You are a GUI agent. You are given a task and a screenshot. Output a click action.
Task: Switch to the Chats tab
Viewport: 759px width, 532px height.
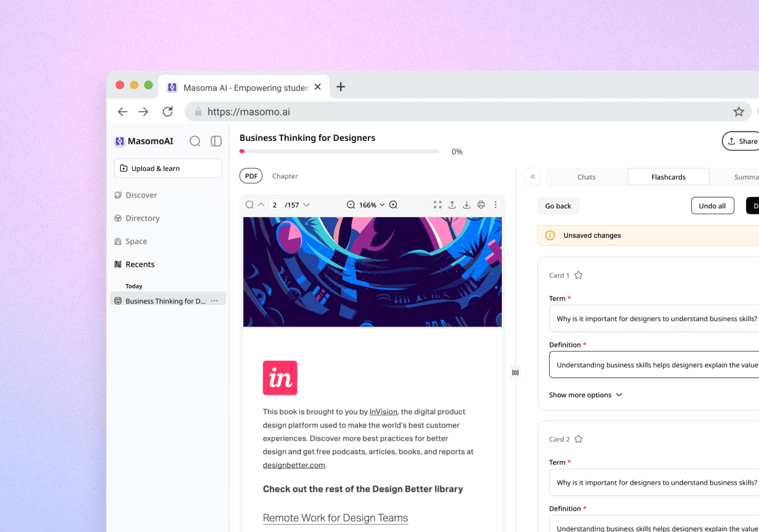click(x=586, y=177)
